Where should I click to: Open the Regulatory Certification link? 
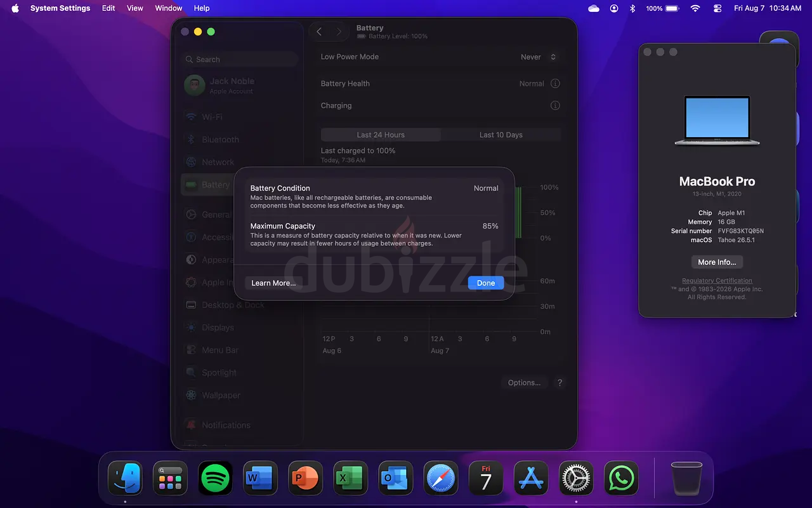coord(717,281)
